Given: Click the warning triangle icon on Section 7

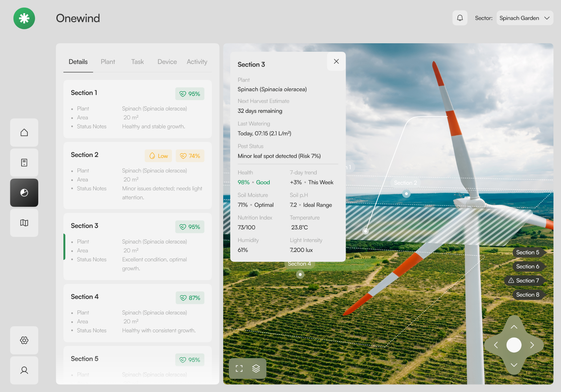Looking at the screenshot, I should [511, 280].
